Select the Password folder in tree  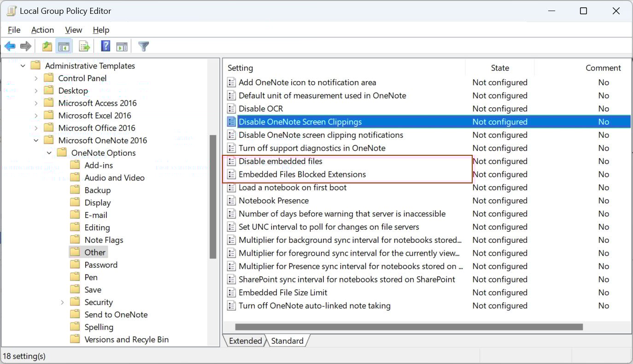tap(101, 265)
